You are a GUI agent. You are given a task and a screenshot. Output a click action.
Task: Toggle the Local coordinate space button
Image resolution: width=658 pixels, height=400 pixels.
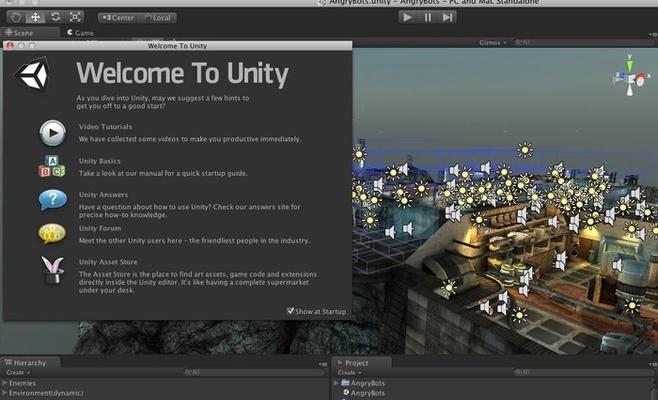click(157, 18)
